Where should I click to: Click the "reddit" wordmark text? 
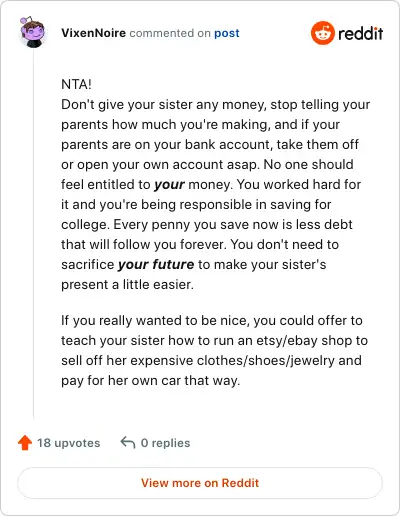360,33
